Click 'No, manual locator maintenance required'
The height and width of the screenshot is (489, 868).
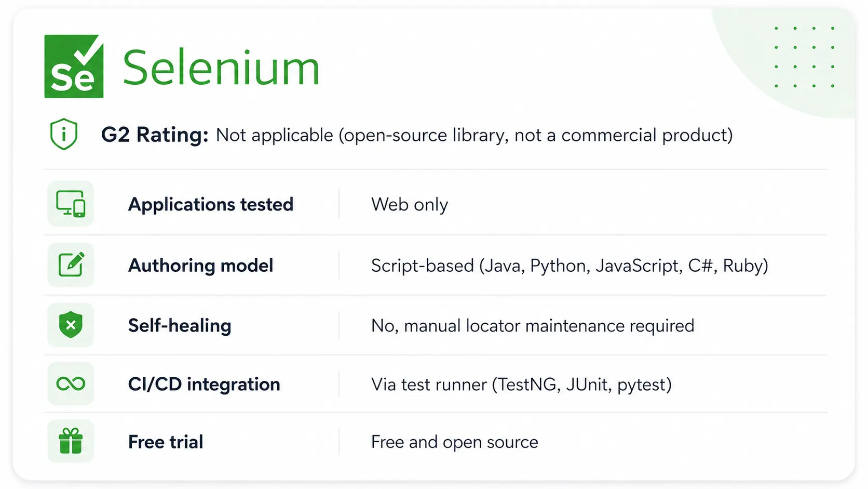(533, 326)
